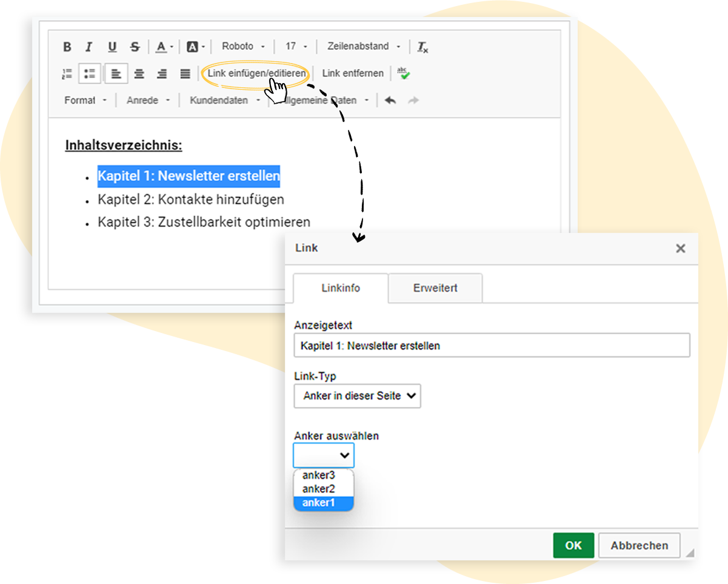The width and height of the screenshot is (728, 584).
Task: Toggle the bulleted list
Action: [90, 74]
